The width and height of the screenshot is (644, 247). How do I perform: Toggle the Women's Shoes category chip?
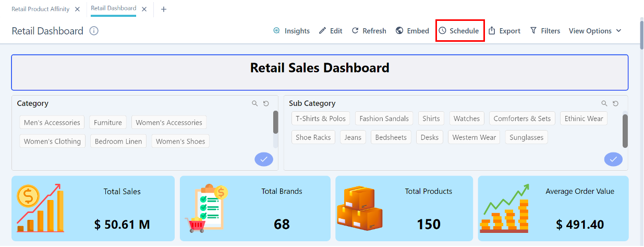click(180, 142)
